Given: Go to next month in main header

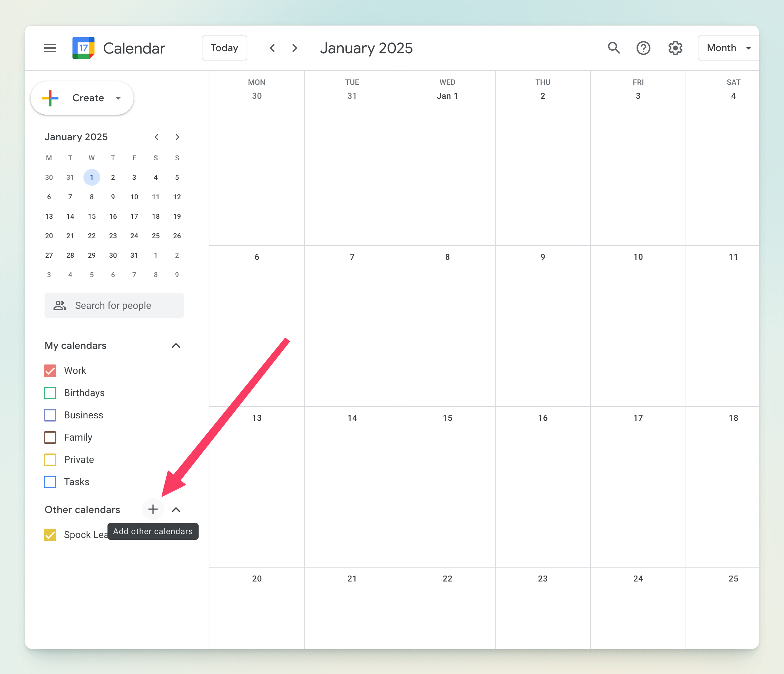Looking at the screenshot, I should [x=295, y=48].
